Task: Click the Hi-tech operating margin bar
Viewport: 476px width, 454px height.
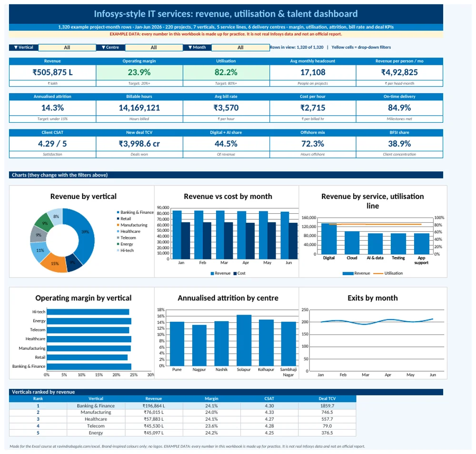Action: pyautogui.click(x=88, y=312)
